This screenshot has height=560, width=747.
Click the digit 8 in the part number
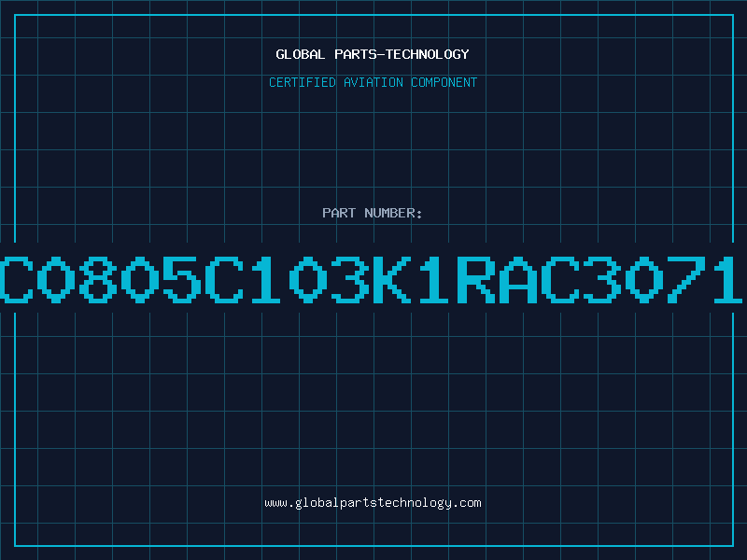[98, 279]
